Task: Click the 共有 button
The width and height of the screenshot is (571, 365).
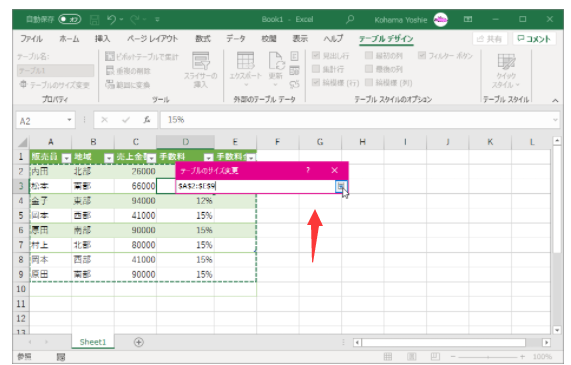Action: tap(490, 39)
